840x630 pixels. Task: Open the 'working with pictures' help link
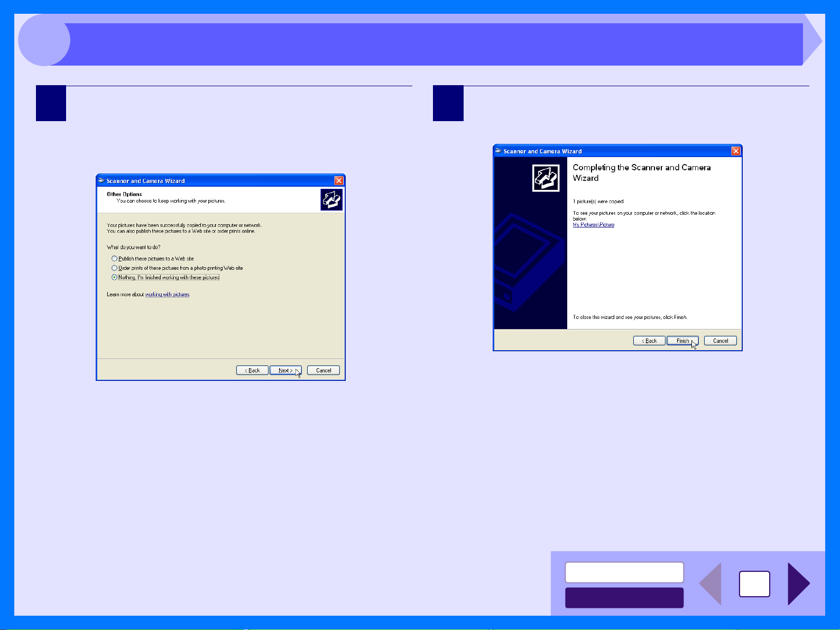167,295
